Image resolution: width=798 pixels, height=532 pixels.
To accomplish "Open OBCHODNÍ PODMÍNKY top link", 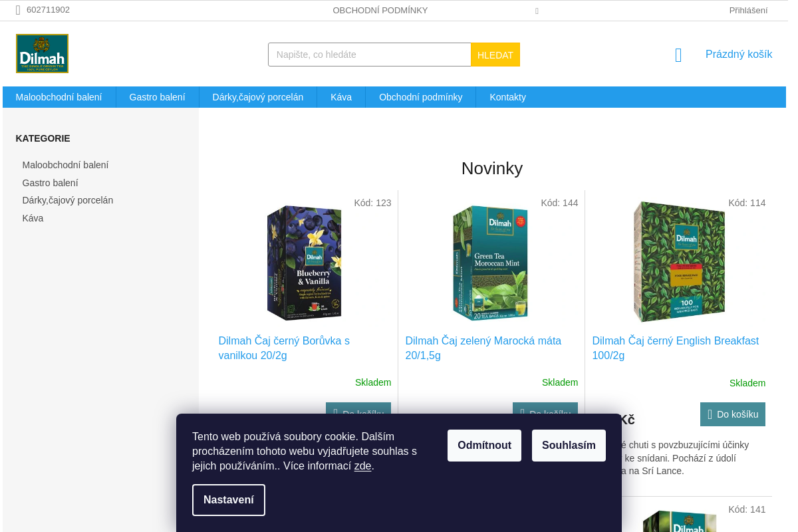I will coord(380,11).
